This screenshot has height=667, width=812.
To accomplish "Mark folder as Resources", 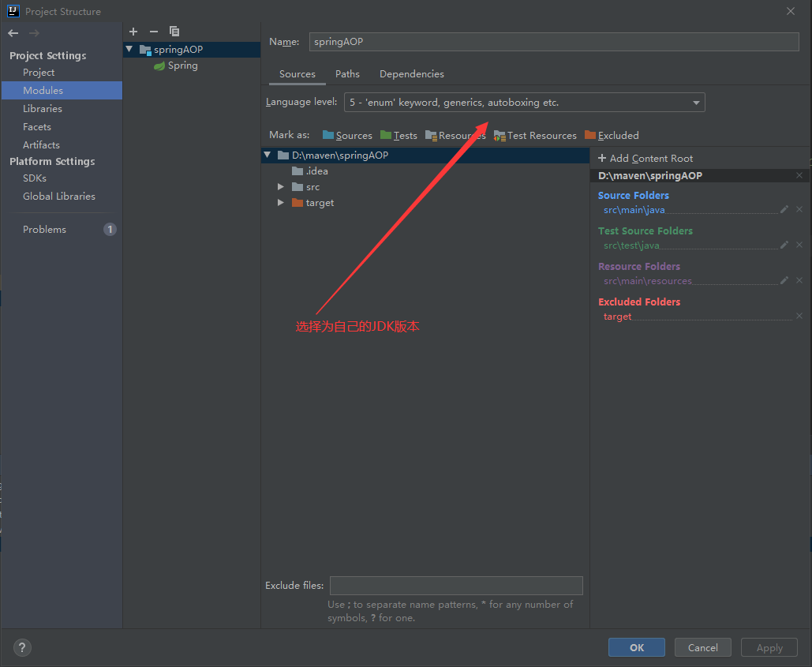I will (x=455, y=135).
